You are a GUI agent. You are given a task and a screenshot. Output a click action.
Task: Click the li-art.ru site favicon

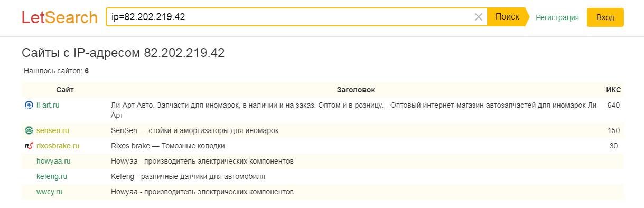click(29, 105)
